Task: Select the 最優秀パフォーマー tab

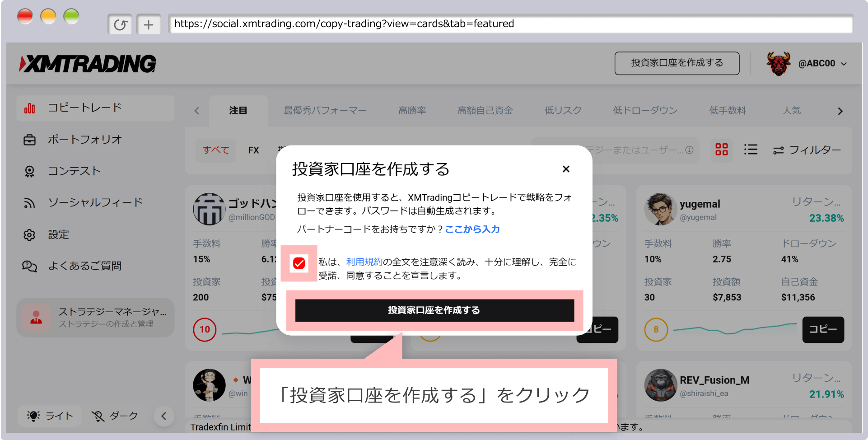Action: point(325,111)
